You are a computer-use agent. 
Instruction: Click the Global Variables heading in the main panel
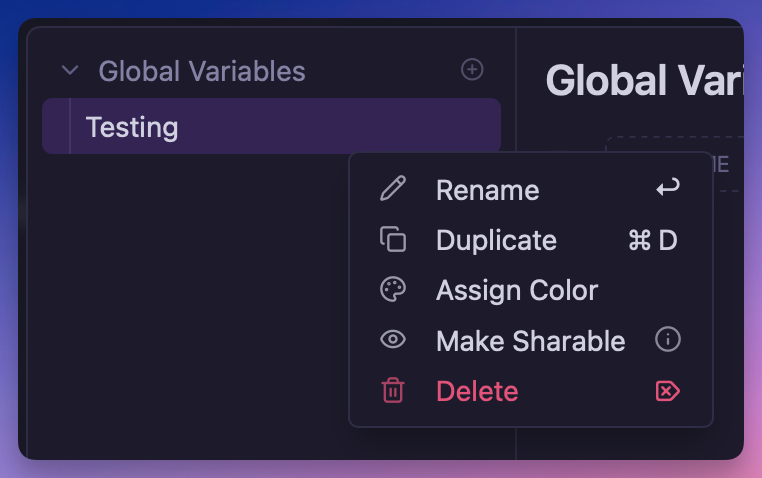pyautogui.click(x=644, y=80)
